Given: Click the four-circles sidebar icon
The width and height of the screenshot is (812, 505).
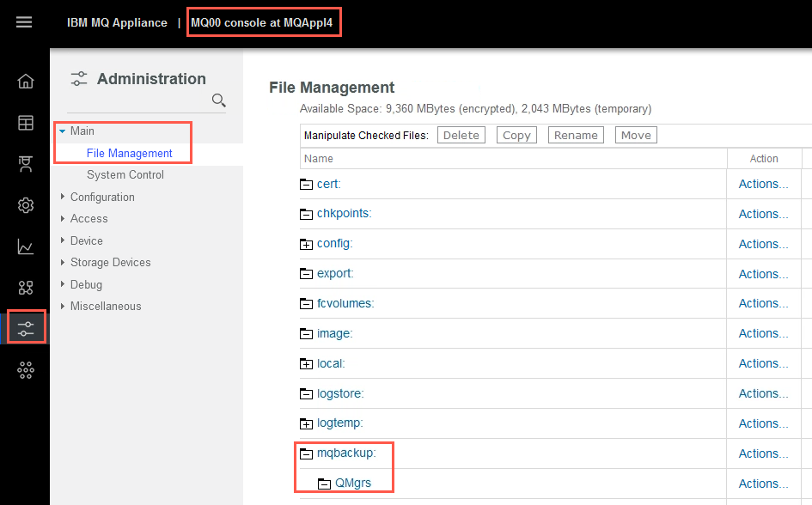Looking at the screenshot, I should pos(26,287).
